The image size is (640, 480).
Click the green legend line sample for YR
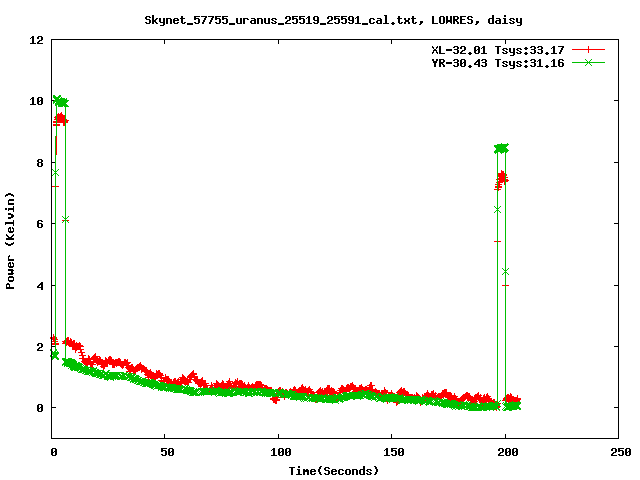(588, 63)
